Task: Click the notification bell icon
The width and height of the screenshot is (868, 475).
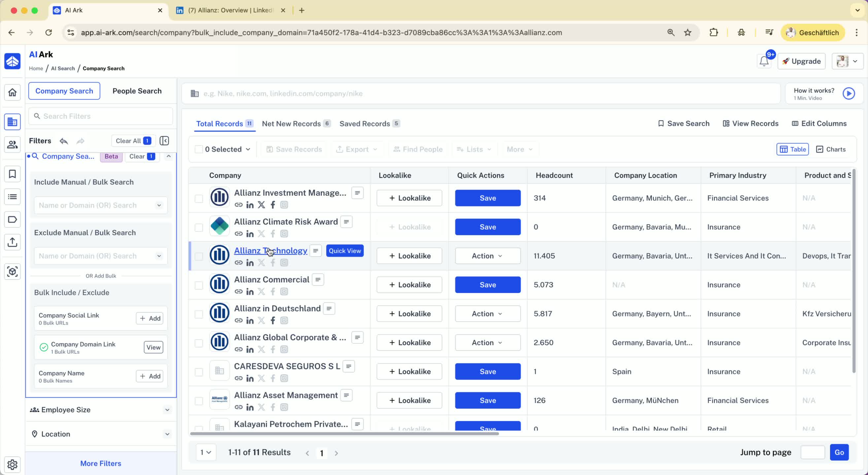Action: (764, 61)
